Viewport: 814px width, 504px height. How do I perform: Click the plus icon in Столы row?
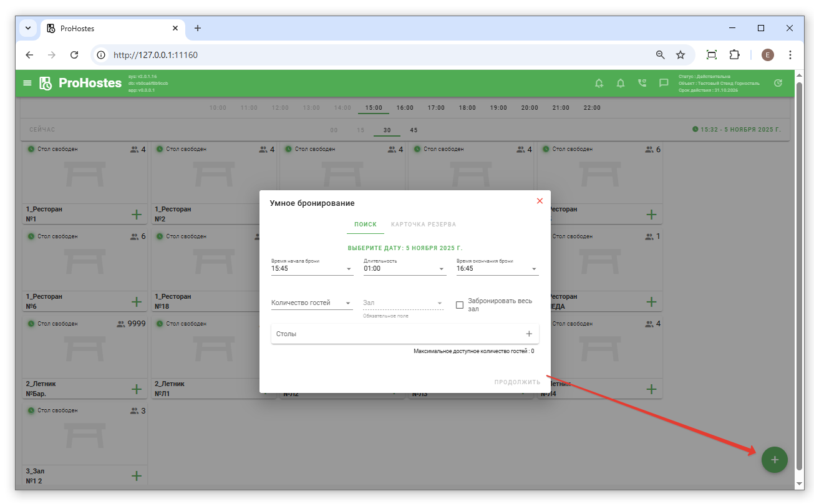point(529,334)
